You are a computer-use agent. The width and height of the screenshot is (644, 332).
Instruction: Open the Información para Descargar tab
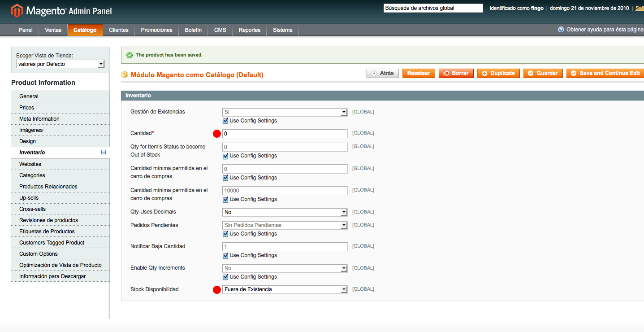click(60, 276)
